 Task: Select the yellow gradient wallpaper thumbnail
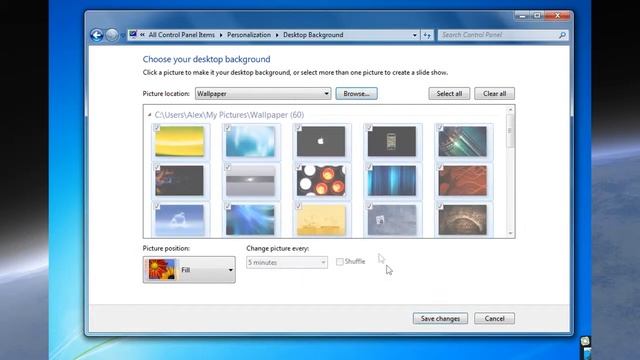click(180, 141)
